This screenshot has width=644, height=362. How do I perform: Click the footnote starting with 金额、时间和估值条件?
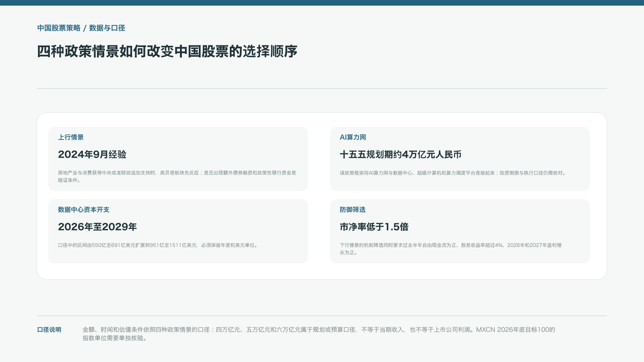pyautogui.click(x=319, y=334)
